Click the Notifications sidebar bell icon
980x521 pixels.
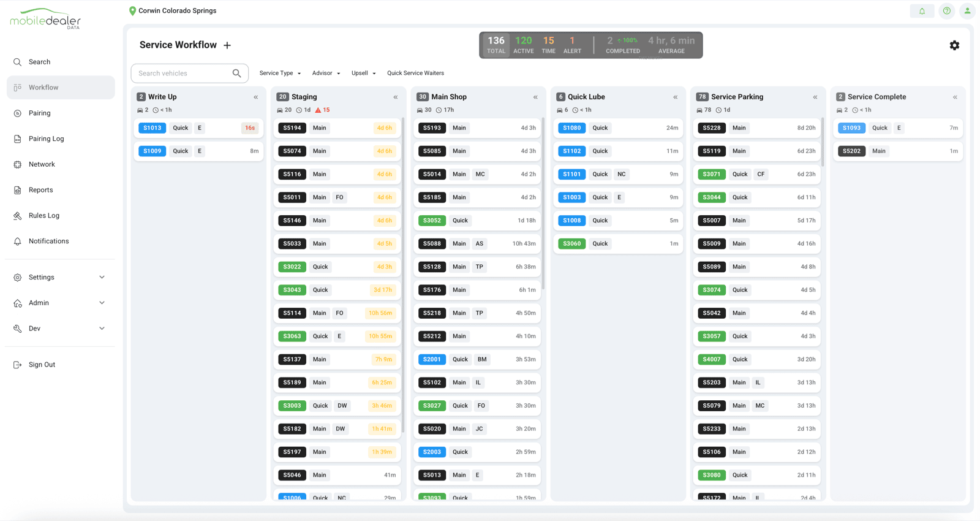click(18, 241)
